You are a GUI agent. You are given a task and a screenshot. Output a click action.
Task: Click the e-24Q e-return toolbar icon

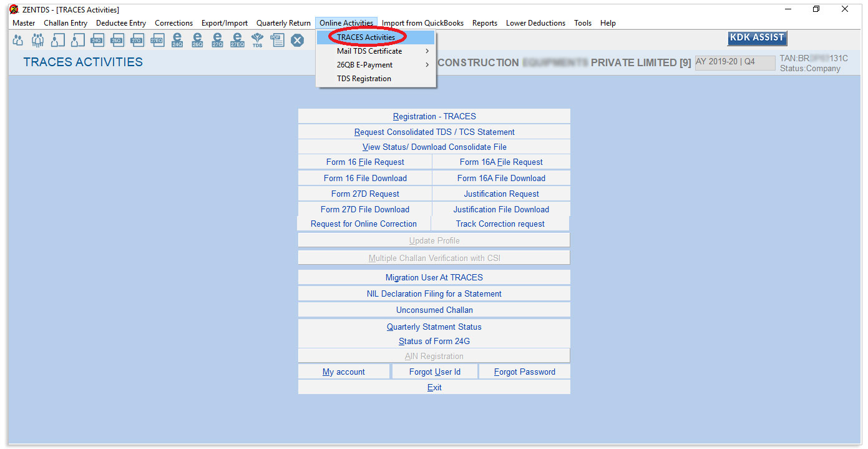(x=177, y=41)
